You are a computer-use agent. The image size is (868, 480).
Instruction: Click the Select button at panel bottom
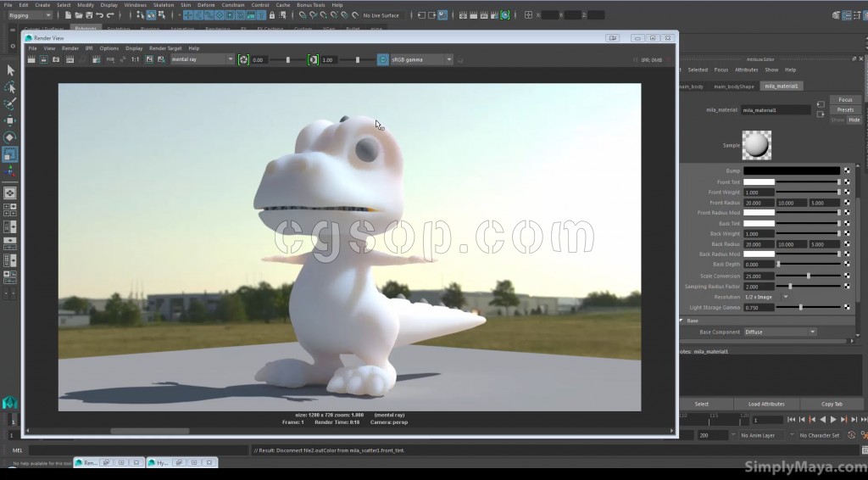coord(701,404)
